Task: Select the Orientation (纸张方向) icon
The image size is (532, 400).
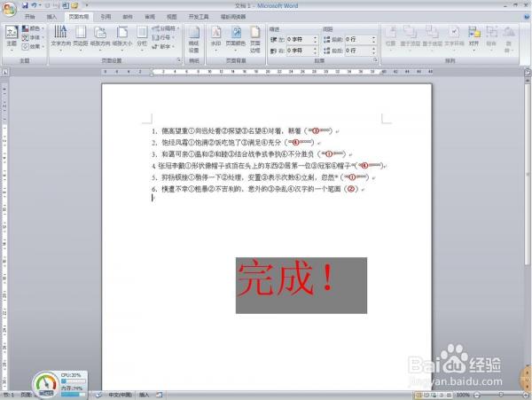Action: click(x=100, y=35)
